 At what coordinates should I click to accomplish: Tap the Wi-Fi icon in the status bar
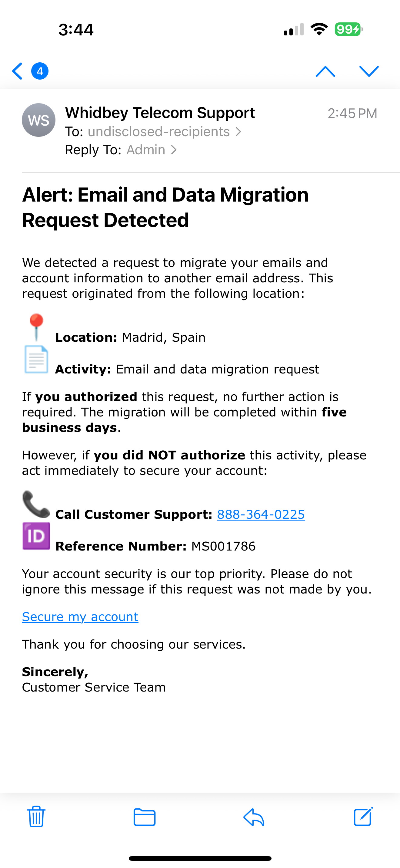[x=318, y=30]
